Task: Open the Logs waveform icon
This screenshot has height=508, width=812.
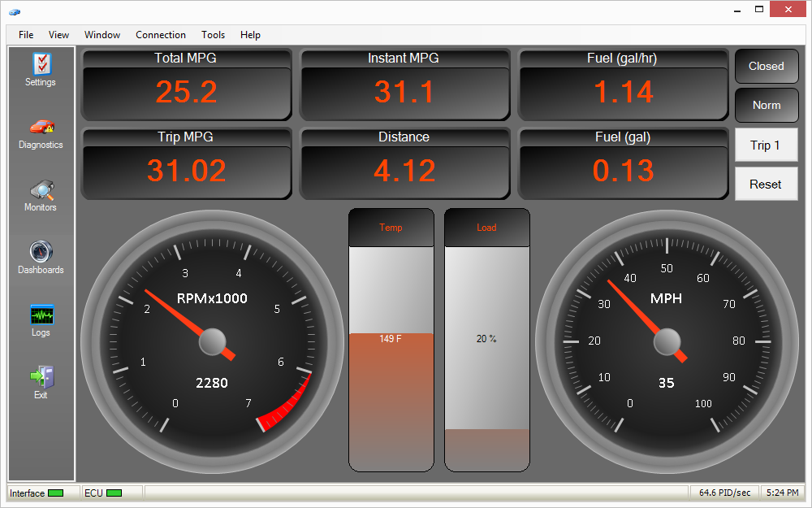Action: pyautogui.click(x=41, y=315)
